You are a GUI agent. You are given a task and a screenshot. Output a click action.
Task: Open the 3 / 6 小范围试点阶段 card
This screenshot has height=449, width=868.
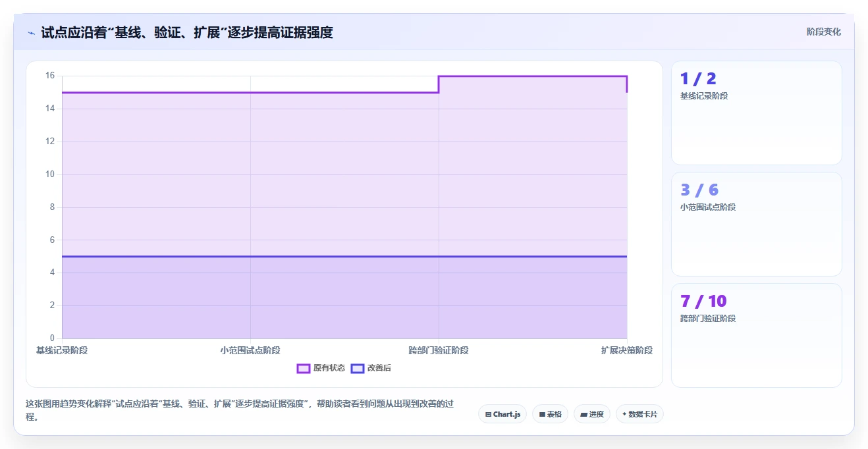[756, 224]
